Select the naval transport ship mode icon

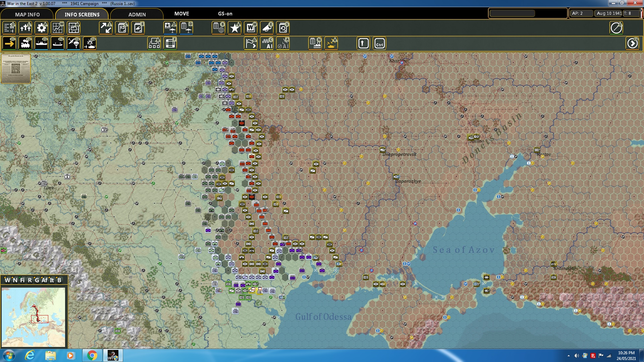(x=41, y=44)
